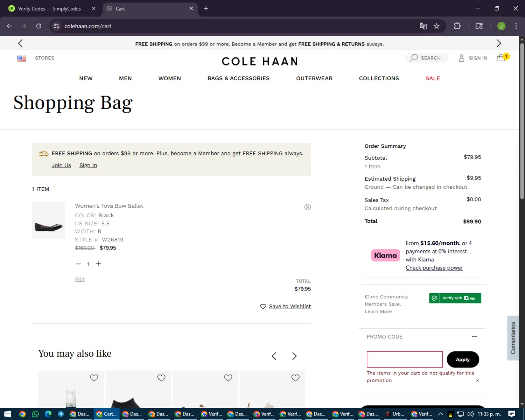Open the Sign In account icon

tap(473, 58)
